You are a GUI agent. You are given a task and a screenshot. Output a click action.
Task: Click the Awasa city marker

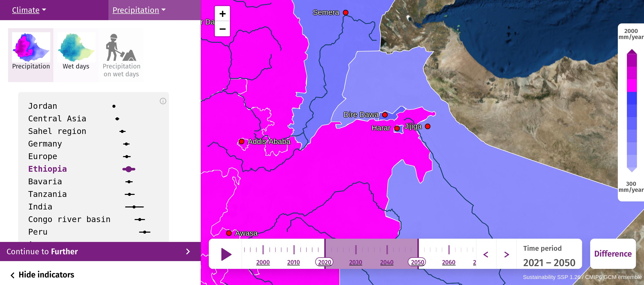point(229,233)
